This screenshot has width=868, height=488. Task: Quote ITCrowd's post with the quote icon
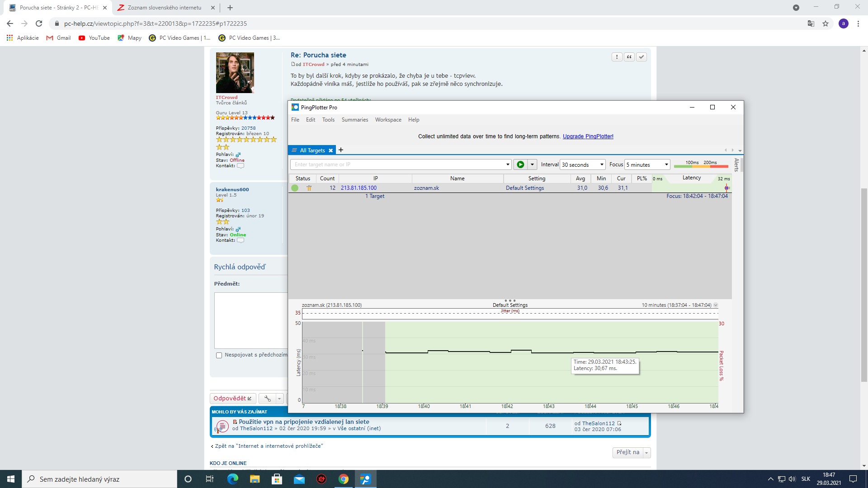pos(629,57)
